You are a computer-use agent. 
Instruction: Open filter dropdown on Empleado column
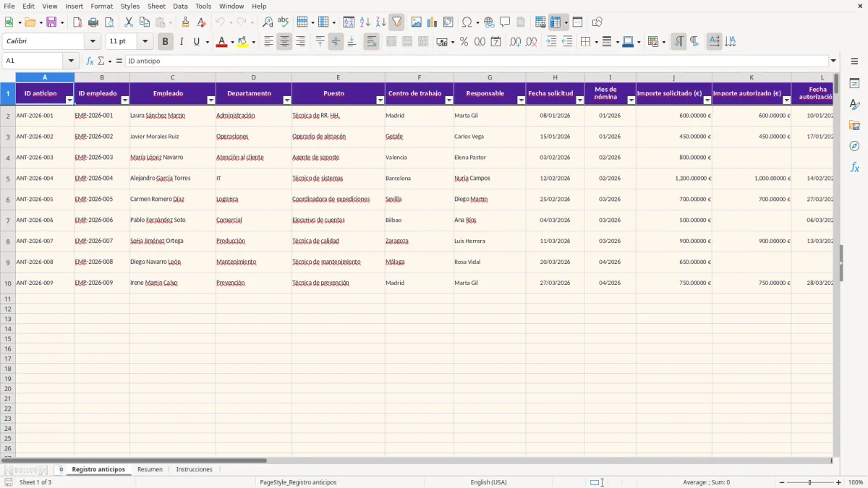coord(211,100)
